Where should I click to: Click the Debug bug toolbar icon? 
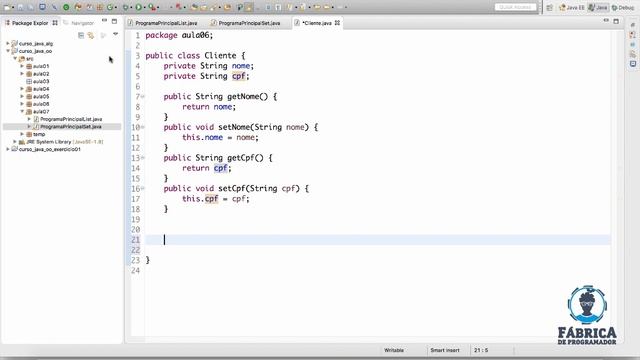126,7
